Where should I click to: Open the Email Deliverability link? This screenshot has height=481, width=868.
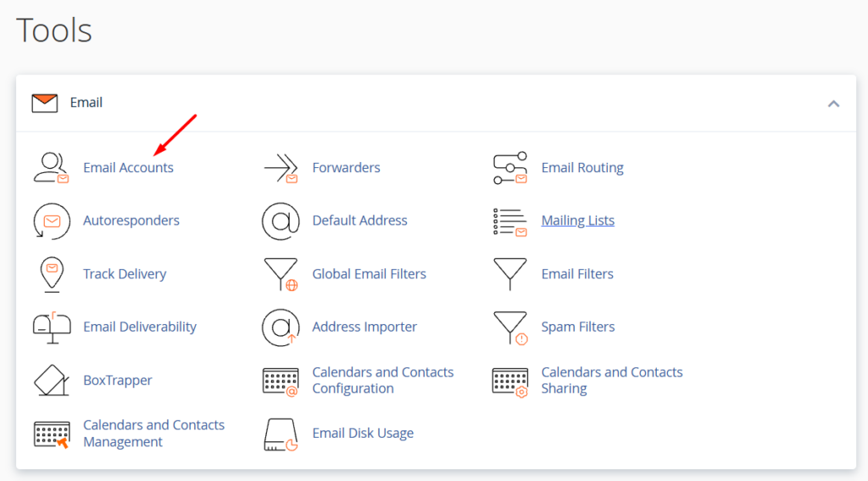[140, 327]
